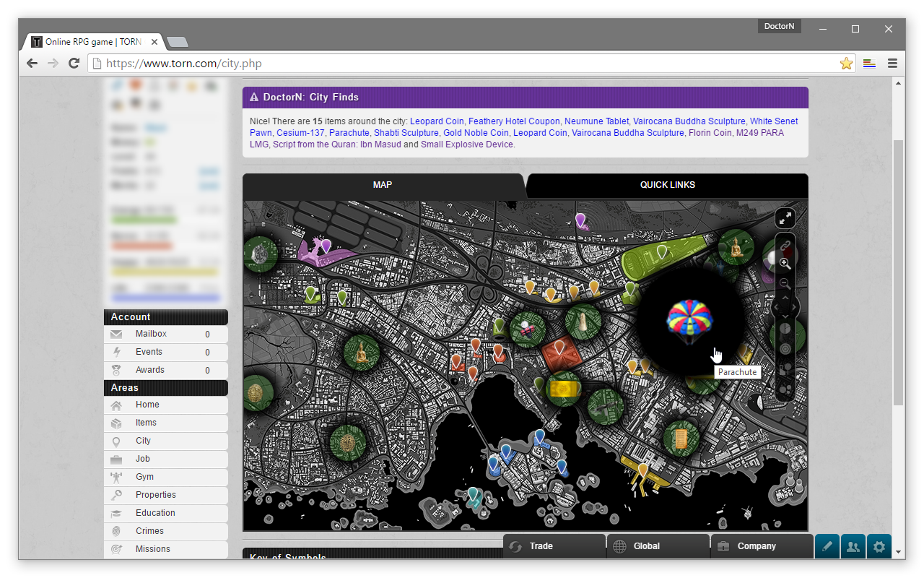Toggle the concentric circles map filter
The width and height of the screenshot is (924, 578).
coord(785,349)
